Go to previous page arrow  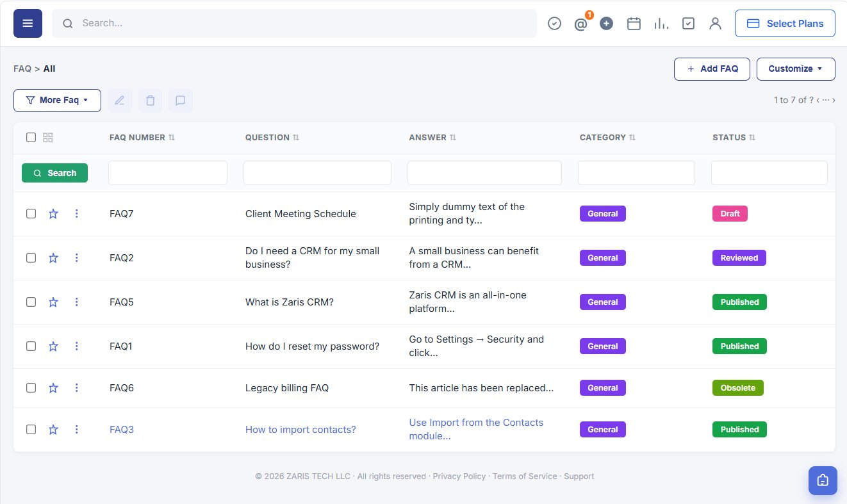click(818, 100)
